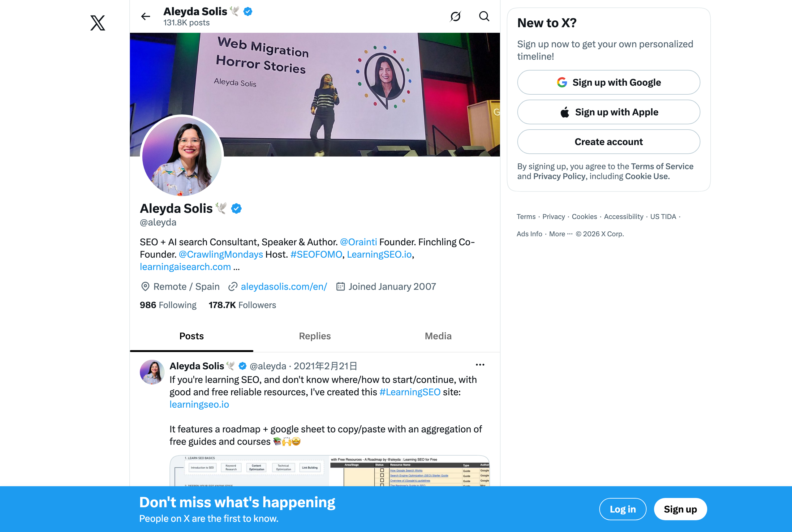
Task: Open the #SEOFOMO hashtag link
Action: point(316,255)
